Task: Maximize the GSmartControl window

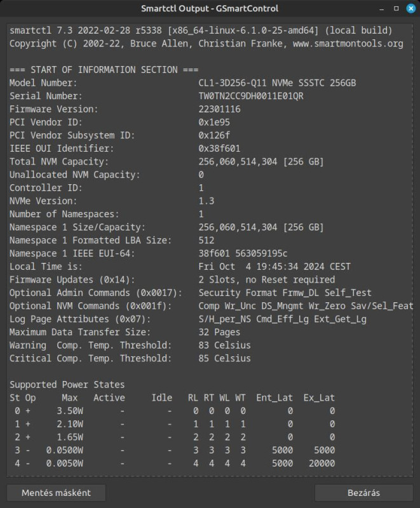Action: tap(396, 8)
